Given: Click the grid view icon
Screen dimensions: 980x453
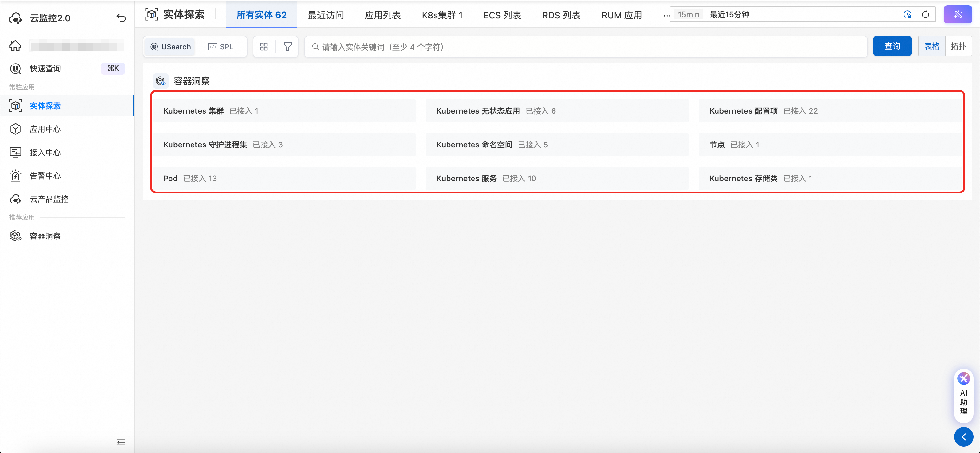Looking at the screenshot, I should (264, 46).
